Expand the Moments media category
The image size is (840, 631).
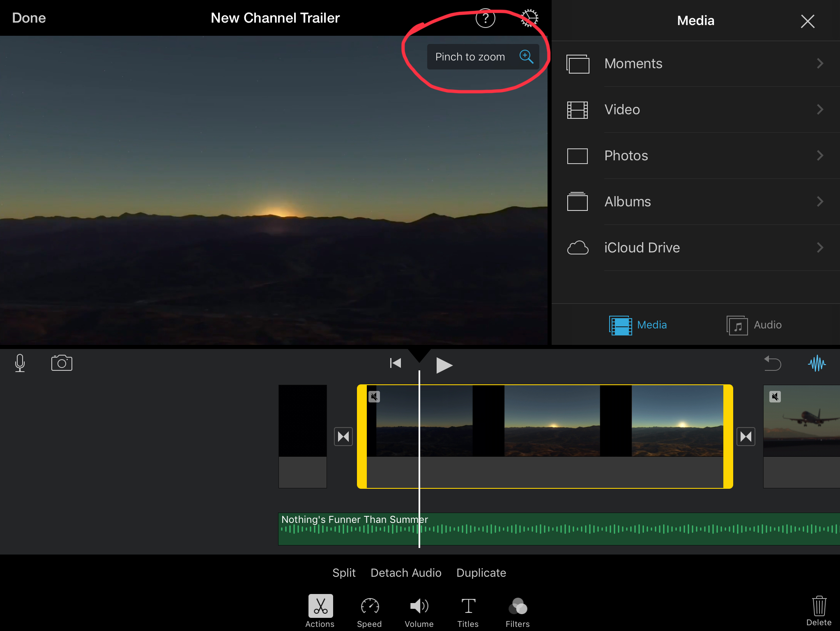695,64
